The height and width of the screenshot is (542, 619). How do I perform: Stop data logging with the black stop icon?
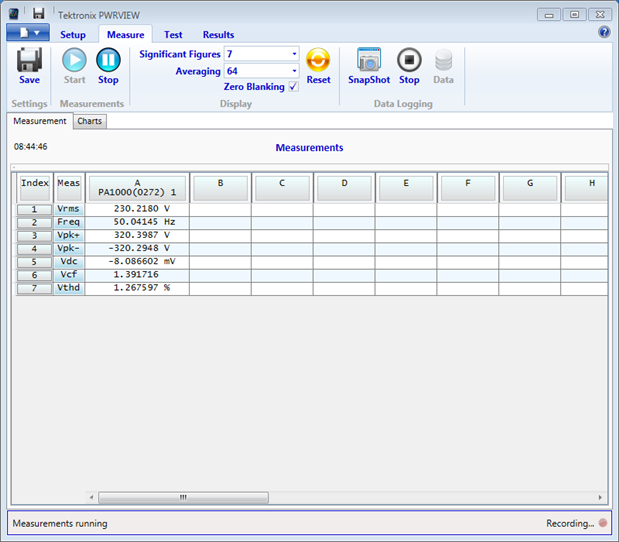coord(409,60)
